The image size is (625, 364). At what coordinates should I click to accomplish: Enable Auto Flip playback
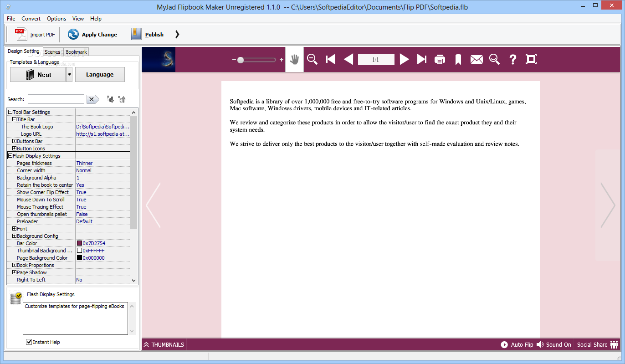pyautogui.click(x=517, y=345)
